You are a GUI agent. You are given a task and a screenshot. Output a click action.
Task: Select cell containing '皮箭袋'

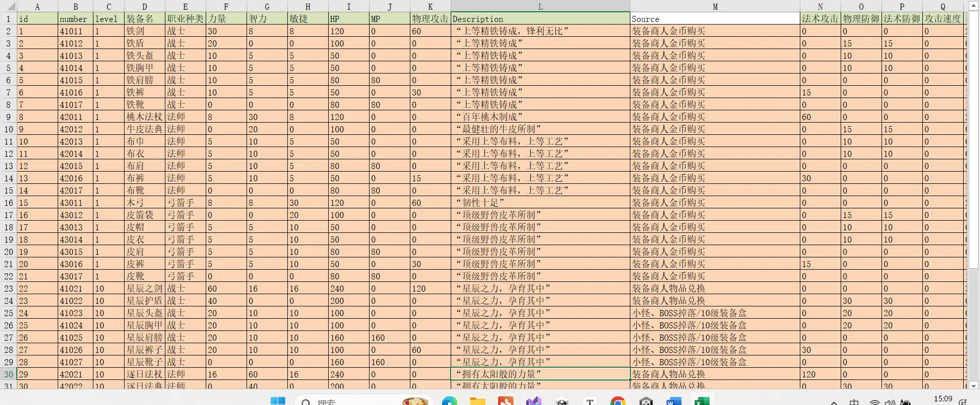tap(145, 215)
